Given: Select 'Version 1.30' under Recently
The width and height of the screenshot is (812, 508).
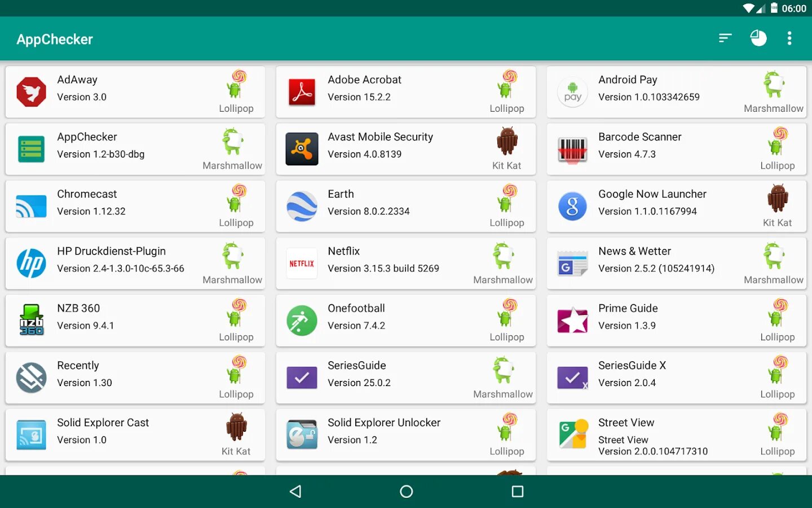Looking at the screenshot, I should pyautogui.click(x=85, y=383).
